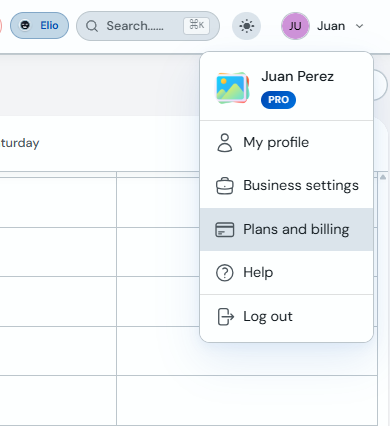
Task: Focus the Search input field
Action: pyautogui.click(x=148, y=26)
